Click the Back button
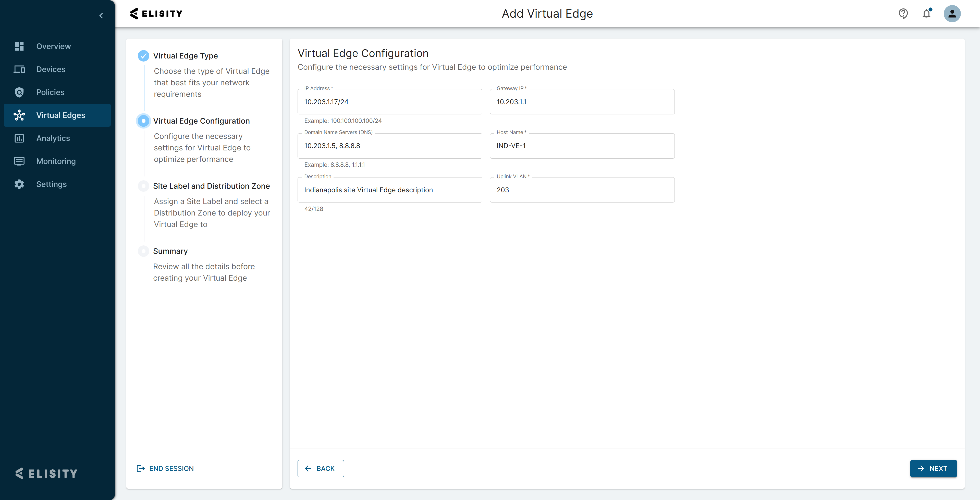980x500 pixels. pyautogui.click(x=320, y=468)
